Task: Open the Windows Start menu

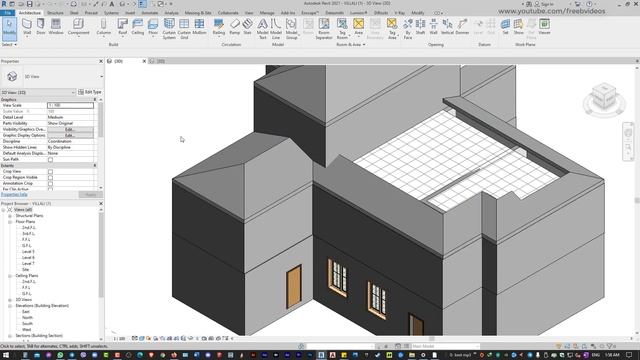Action: point(6,355)
